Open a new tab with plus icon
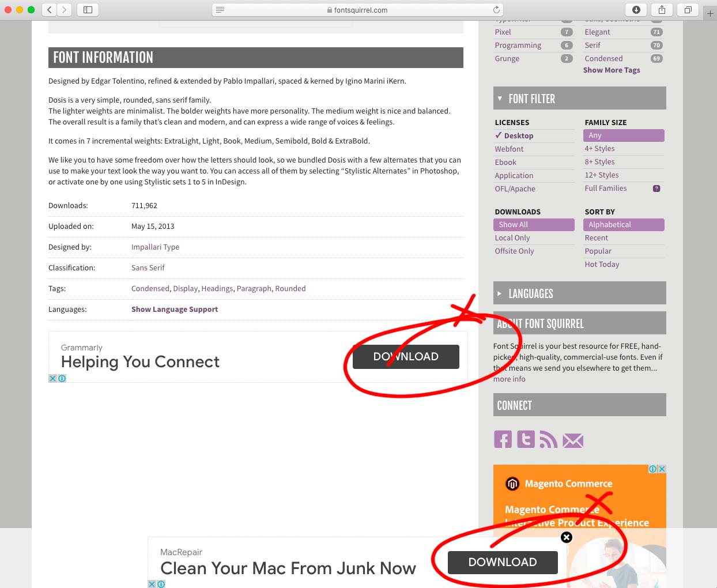The width and height of the screenshot is (717, 588). (710, 13)
